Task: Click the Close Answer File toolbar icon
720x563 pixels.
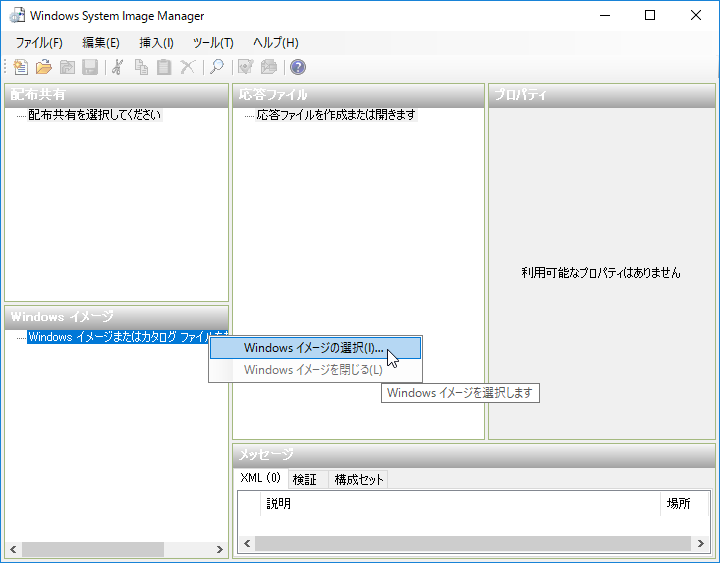Action: point(67,67)
